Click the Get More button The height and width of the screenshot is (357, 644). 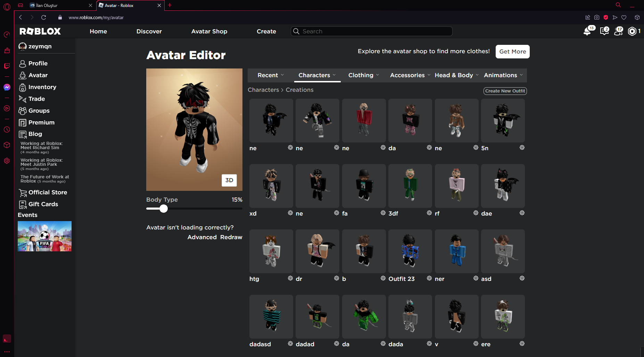512,51
